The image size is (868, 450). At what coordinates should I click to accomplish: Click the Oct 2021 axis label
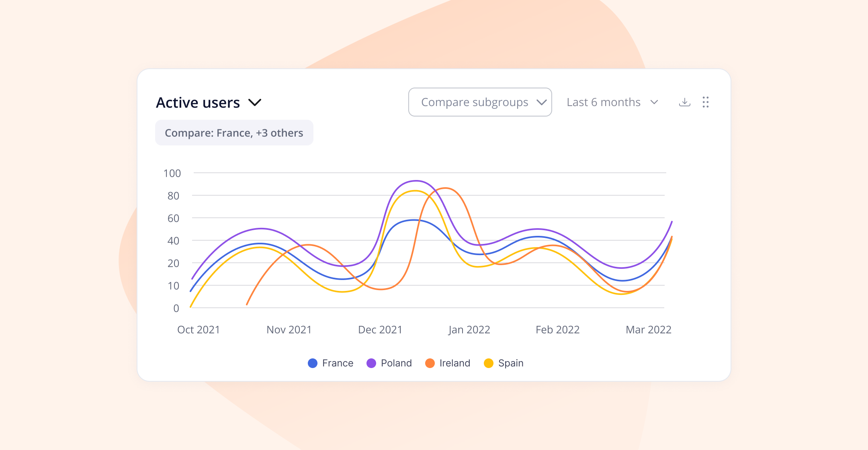[198, 329]
